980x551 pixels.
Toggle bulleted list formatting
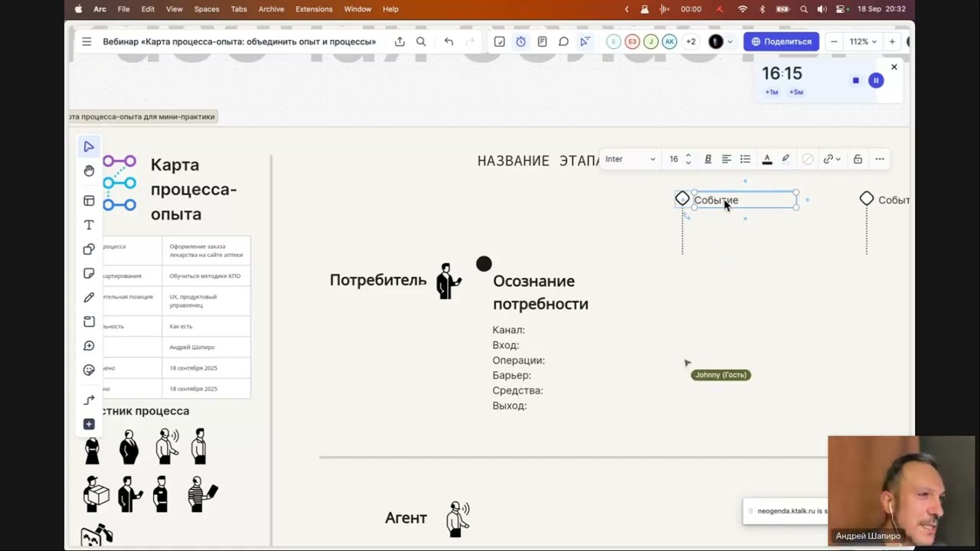coord(745,159)
